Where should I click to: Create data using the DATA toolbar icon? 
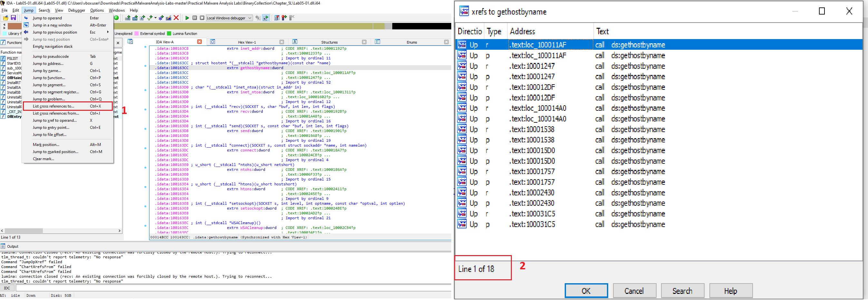[135, 18]
